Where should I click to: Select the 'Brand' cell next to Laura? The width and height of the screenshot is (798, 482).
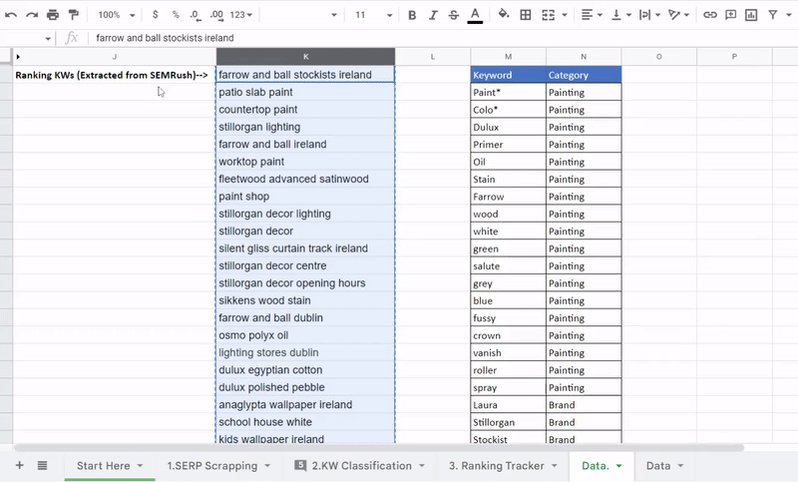click(584, 405)
